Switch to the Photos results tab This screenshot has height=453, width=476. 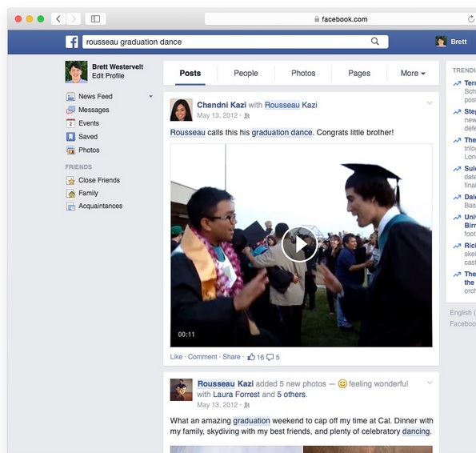[303, 73]
